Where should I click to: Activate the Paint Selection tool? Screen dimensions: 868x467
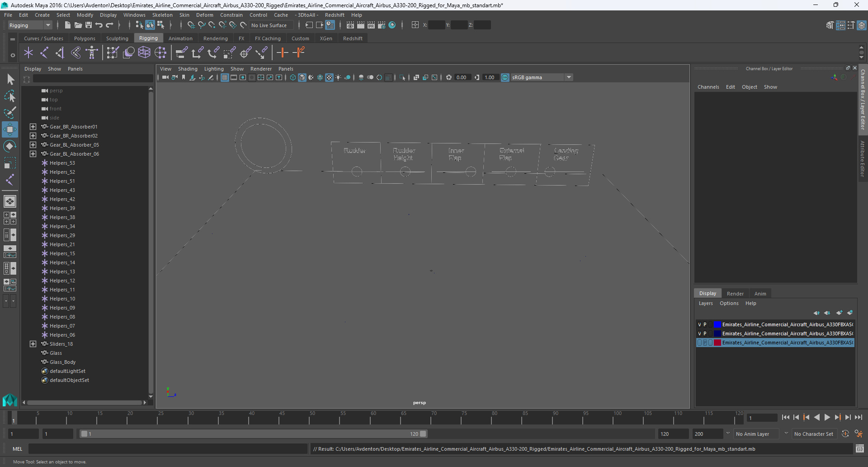[x=10, y=113]
